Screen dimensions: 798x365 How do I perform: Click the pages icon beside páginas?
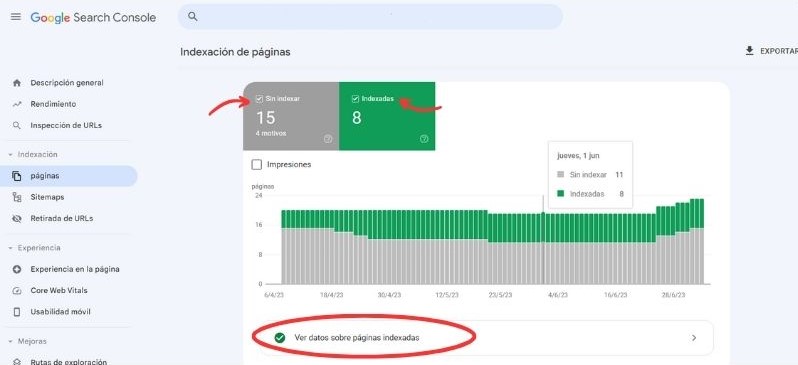[x=17, y=176]
